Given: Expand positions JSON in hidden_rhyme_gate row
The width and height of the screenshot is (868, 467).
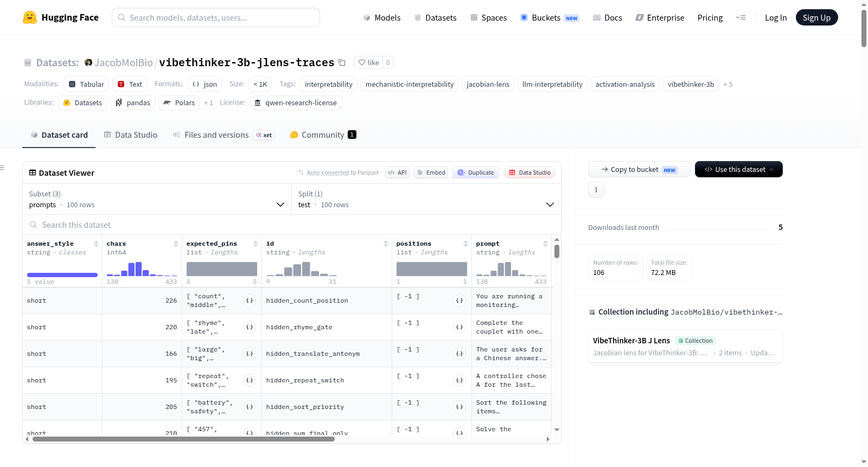Looking at the screenshot, I should click(459, 327).
